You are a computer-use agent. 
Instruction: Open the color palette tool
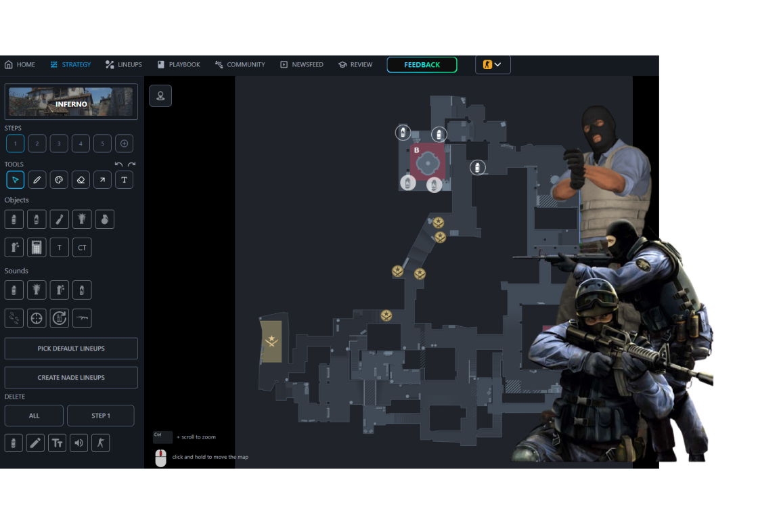(x=59, y=180)
